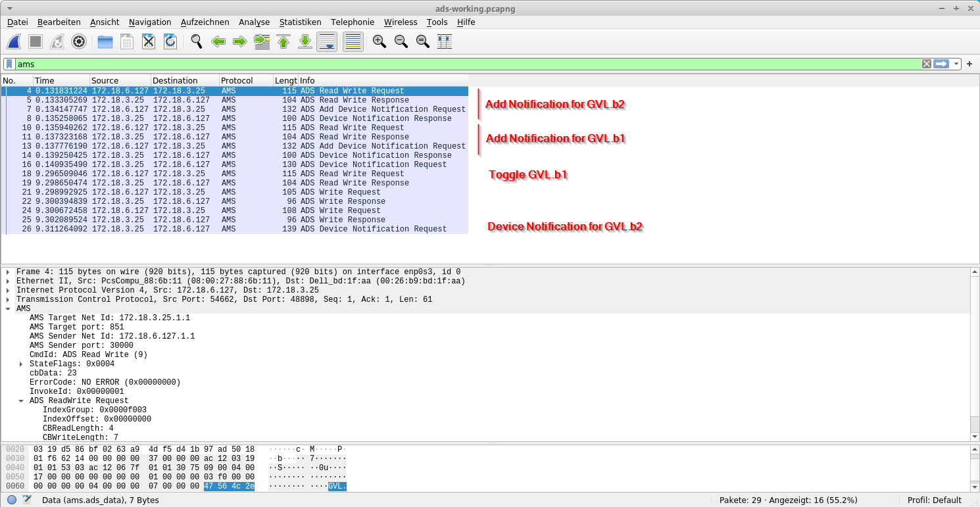Open the Navigation menu
980x507 pixels.
pos(150,22)
